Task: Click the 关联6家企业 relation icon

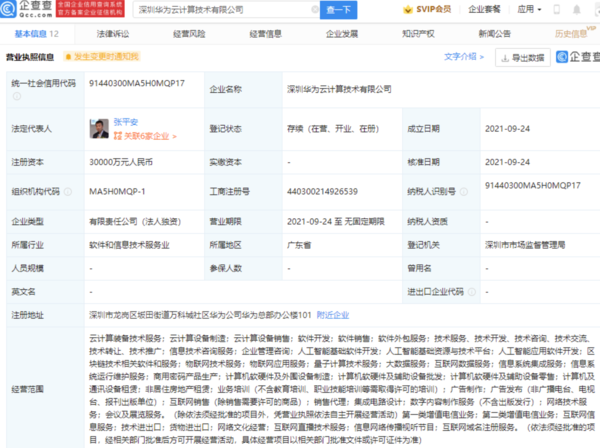Action: pyautogui.click(x=117, y=136)
